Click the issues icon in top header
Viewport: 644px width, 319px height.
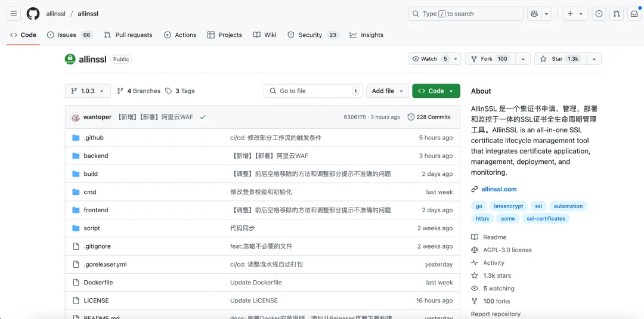pos(599,14)
